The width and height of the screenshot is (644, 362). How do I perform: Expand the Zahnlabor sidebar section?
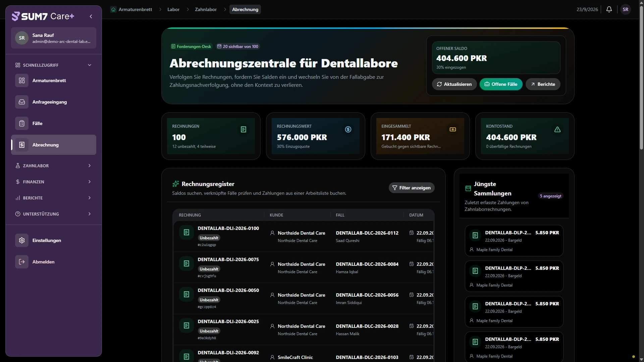[x=54, y=166]
